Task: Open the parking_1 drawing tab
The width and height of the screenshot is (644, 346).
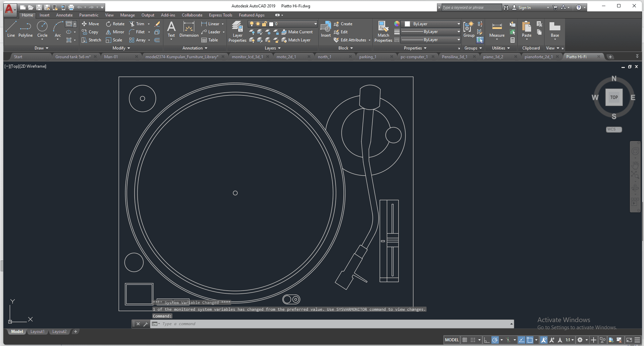Action: pyautogui.click(x=368, y=57)
